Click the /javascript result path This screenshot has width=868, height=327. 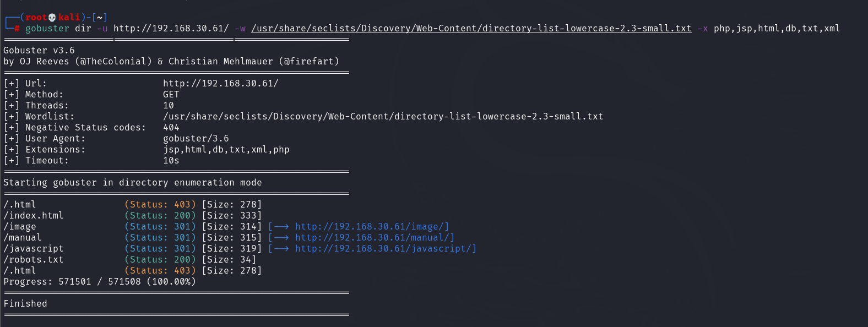(x=34, y=248)
